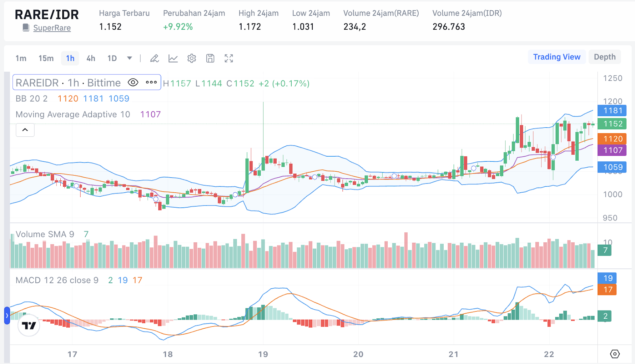Viewport: 635px width, 364px height.
Task: Click the Volume IDR 296.763 value
Action: click(x=449, y=27)
